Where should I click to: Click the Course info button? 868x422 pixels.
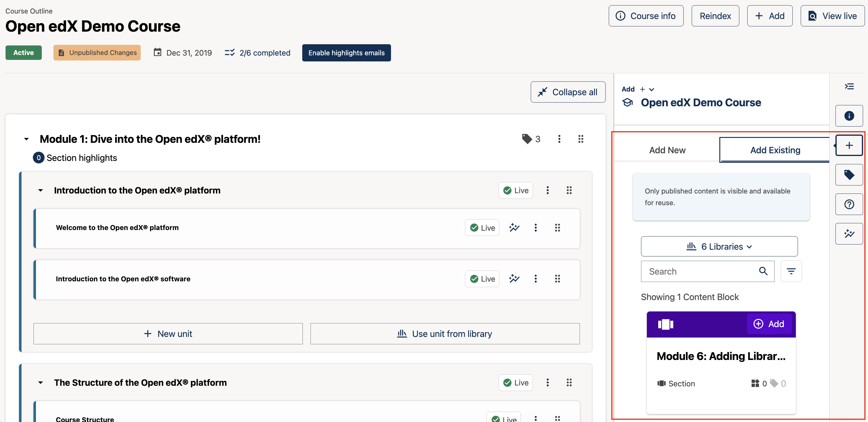646,16
